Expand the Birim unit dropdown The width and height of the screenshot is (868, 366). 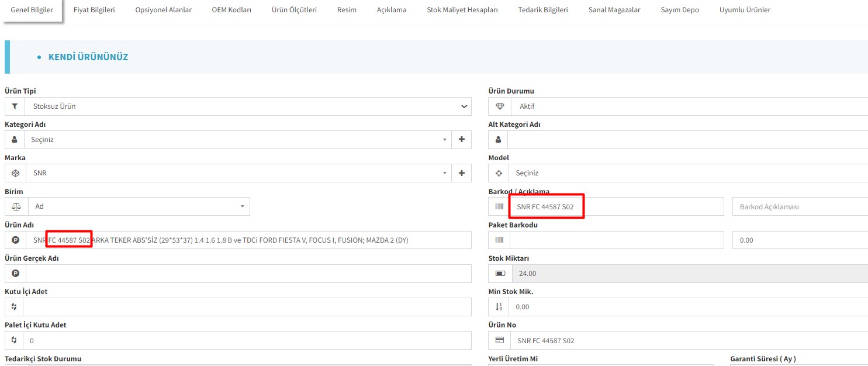(139, 206)
